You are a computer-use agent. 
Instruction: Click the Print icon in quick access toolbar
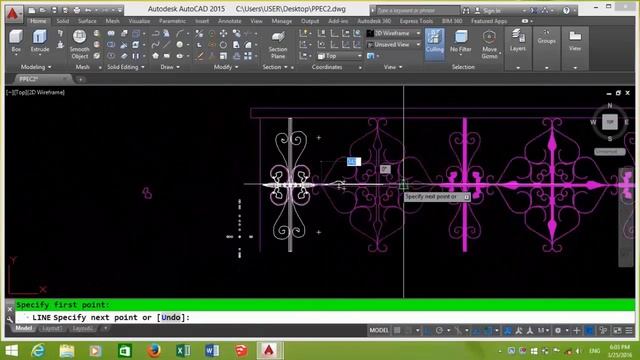pos(77,10)
